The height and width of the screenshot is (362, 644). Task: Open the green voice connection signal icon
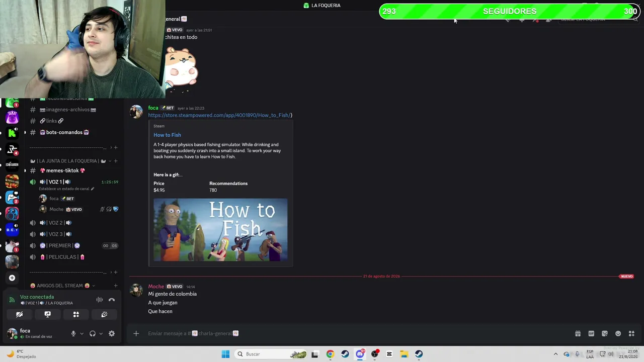point(12,300)
